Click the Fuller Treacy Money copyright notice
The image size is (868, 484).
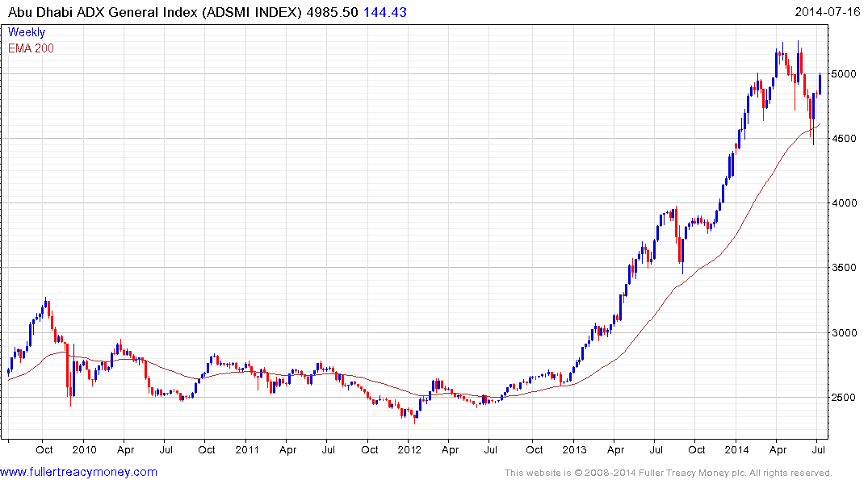[668, 473]
